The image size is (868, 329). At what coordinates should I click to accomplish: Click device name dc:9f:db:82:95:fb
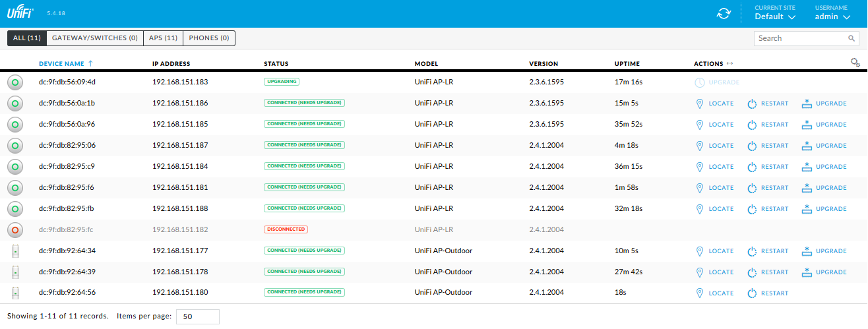[67, 209]
